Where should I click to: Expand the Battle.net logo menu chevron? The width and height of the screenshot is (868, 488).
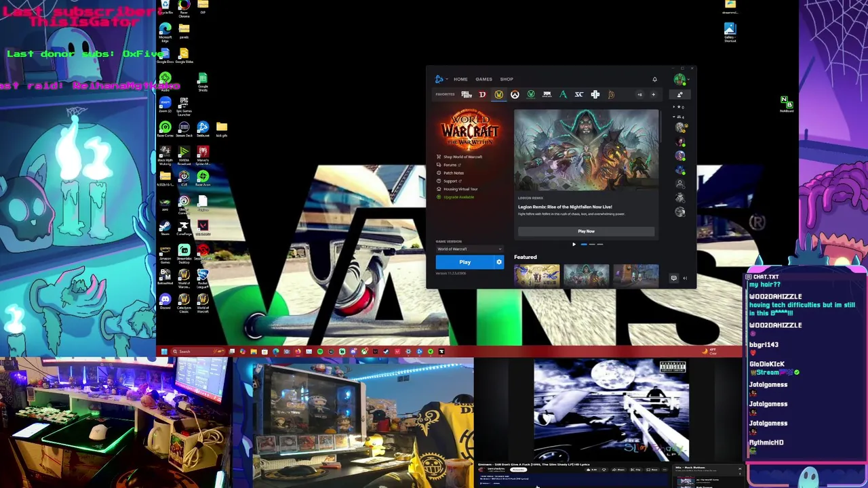click(x=447, y=79)
